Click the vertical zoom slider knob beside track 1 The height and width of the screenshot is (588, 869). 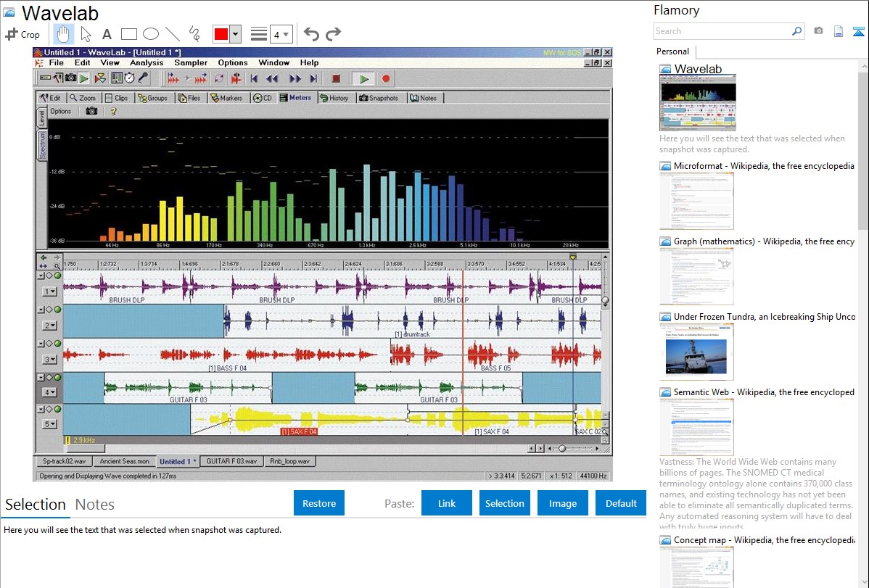point(605,301)
